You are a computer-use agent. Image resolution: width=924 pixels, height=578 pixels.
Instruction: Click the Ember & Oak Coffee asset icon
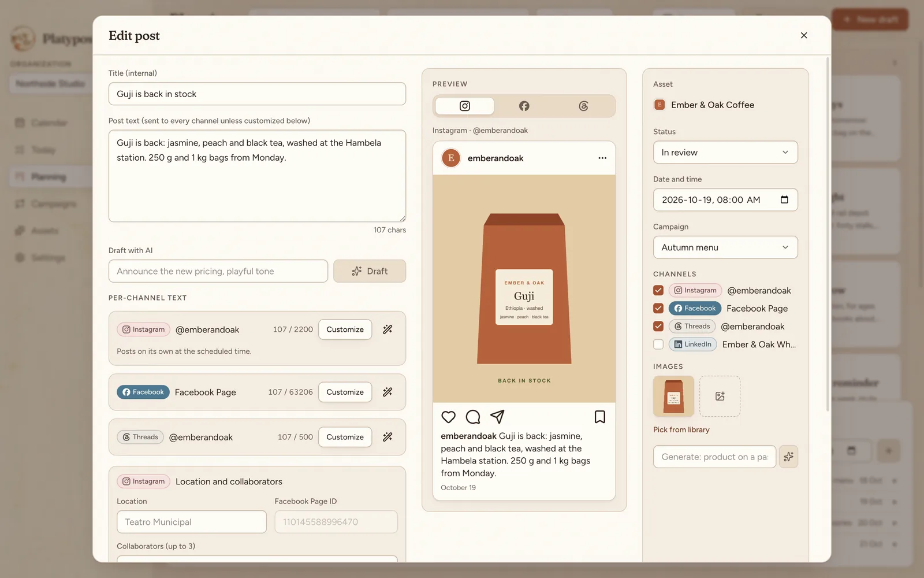pyautogui.click(x=659, y=105)
